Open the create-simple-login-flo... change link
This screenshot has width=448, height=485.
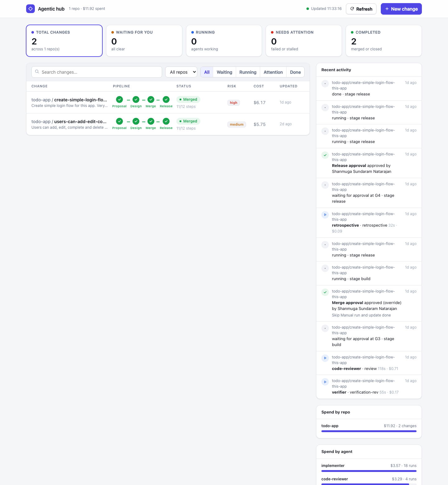tap(81, 100)
